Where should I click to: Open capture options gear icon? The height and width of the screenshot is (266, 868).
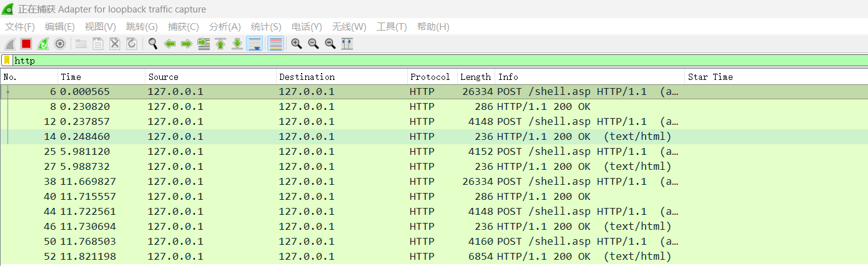click(x=60, y=44)
